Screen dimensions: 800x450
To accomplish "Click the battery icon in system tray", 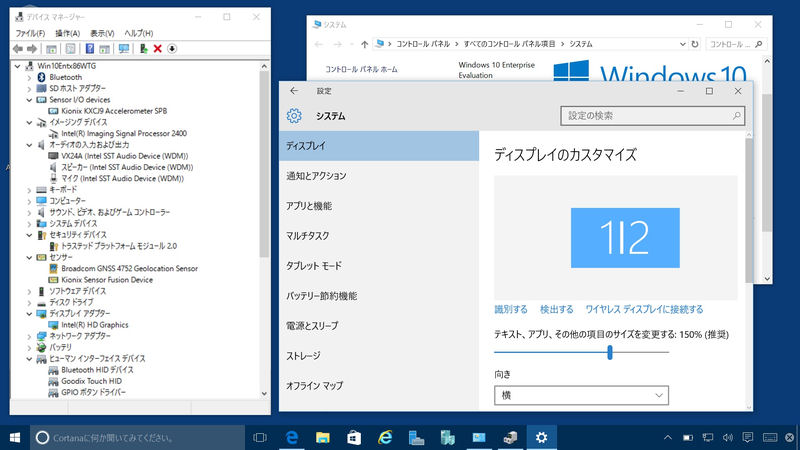I will 688,437.
